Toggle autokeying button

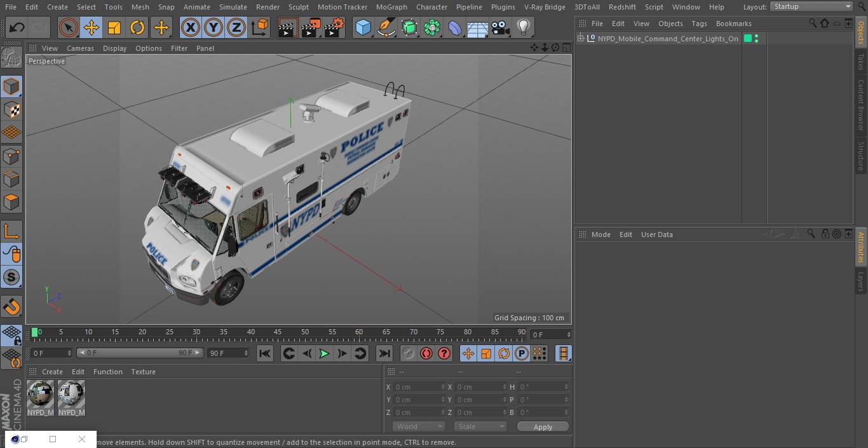click(x=426, y=353)
